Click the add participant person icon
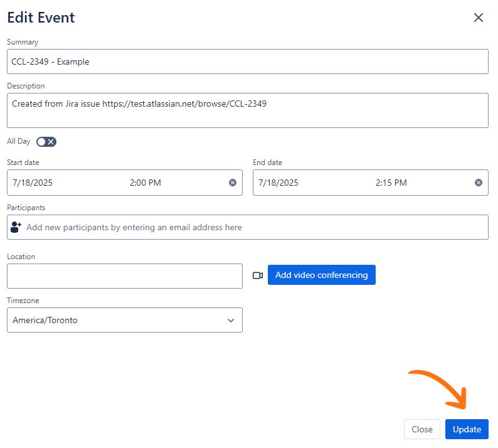Viewport: 498px width, 448px height. pyautogui.click(x=16, y=227)
